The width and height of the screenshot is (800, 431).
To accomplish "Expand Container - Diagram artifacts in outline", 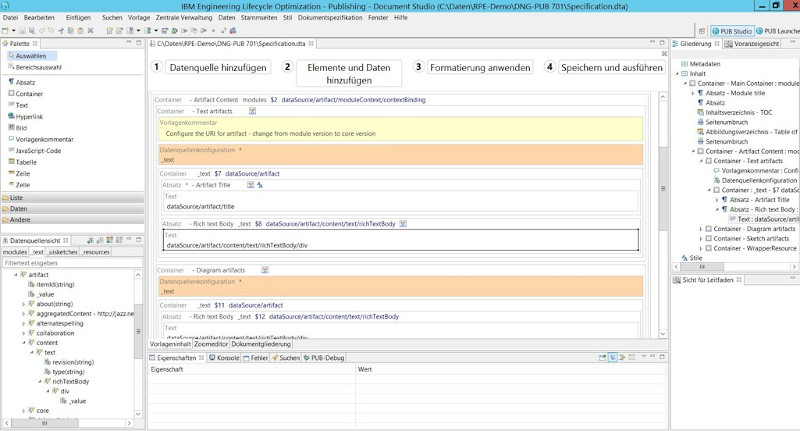I will click(x=700, y=229).
